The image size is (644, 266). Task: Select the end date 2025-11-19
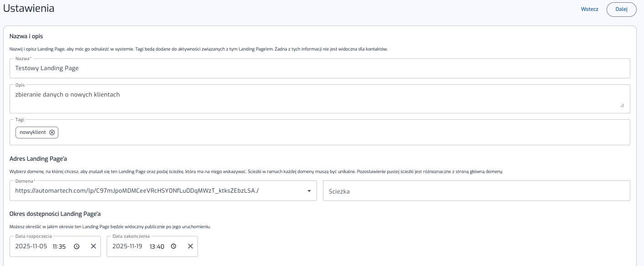click(x=127, y=246)
